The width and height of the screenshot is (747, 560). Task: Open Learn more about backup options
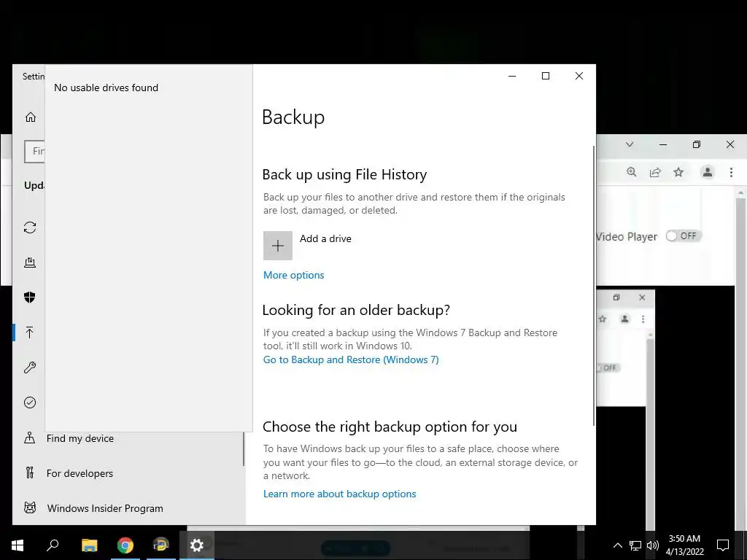(340, 494)
